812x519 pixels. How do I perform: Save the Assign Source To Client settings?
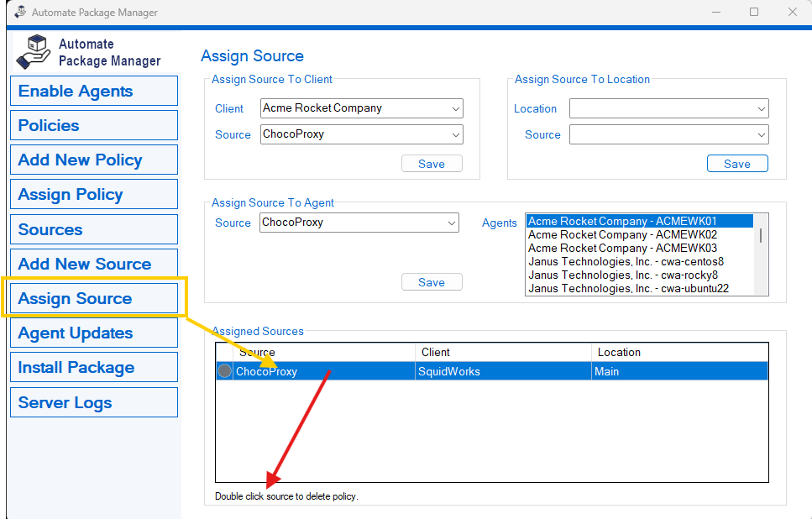coord(432,164)
